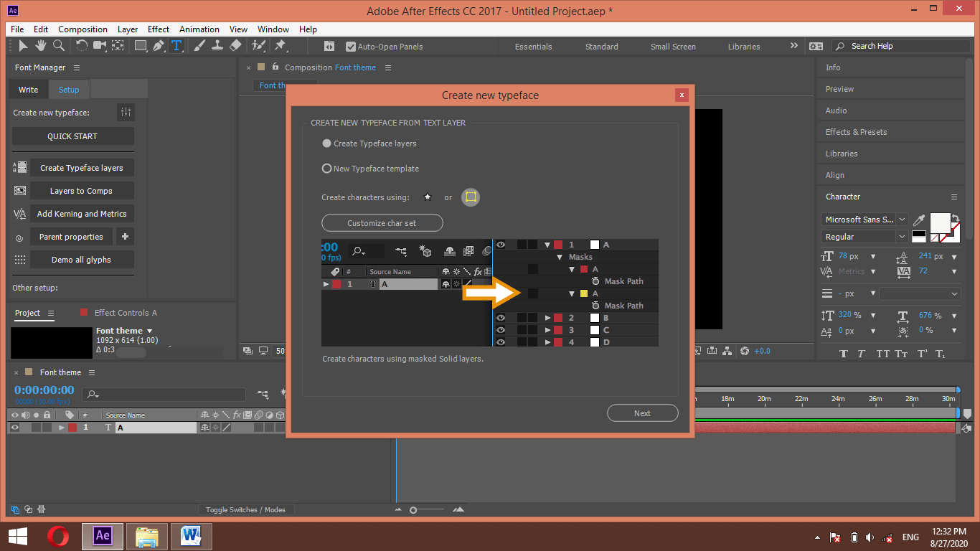Click the QUICK START button
This screenshot has height=551, width=980.
click(x=72, y=136)
